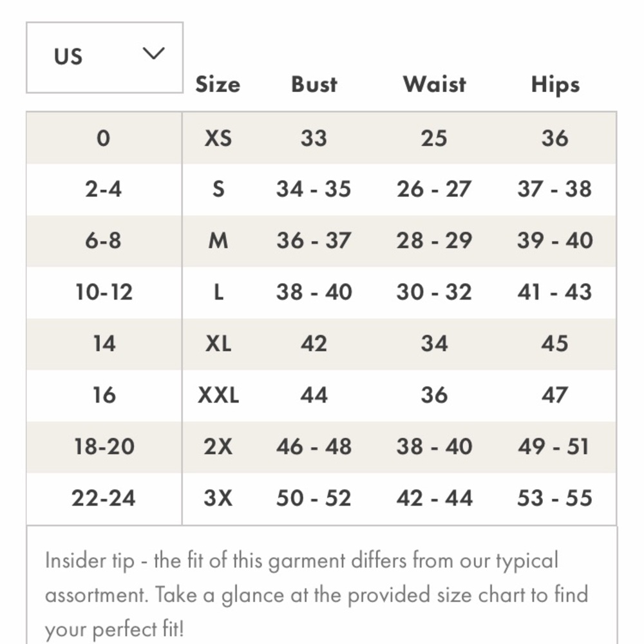This screenshot has width=644, height=644.
Task: Click the 3X hips value 53 - 55
Action: pos(555,498)
